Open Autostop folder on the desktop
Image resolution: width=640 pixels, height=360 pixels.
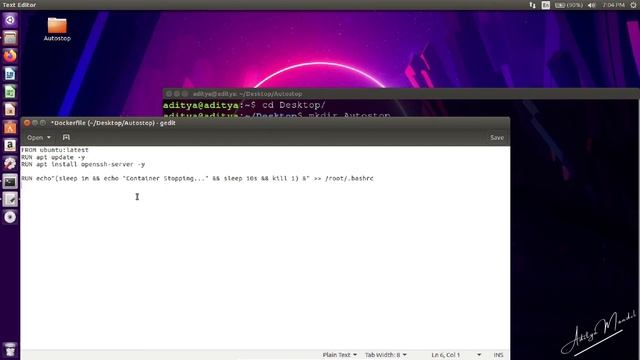[x=57, y=29]
